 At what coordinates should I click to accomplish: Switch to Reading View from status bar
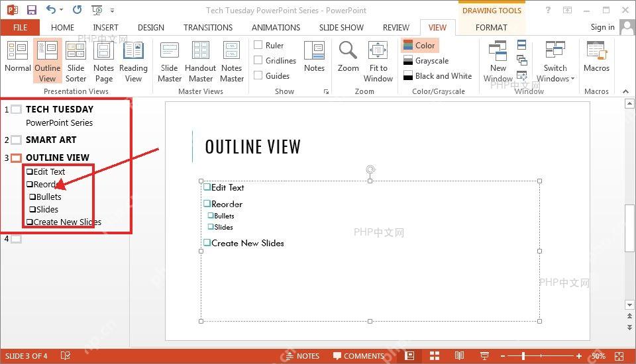459,356
